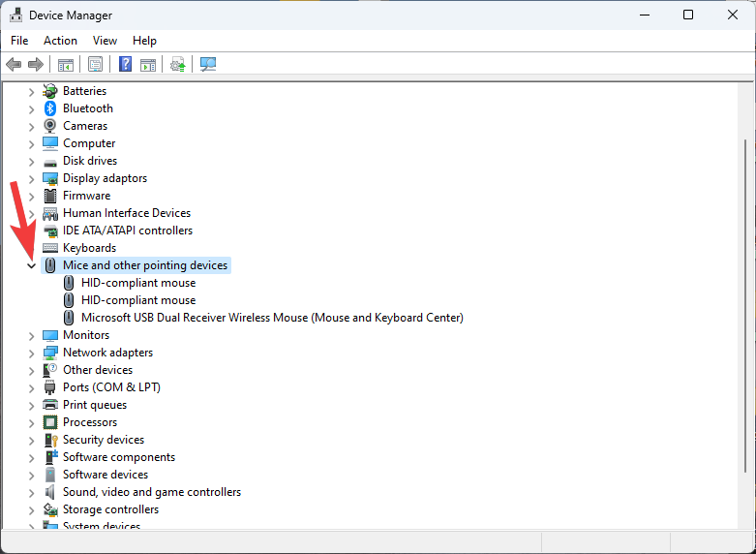Select the 'Storage controllers' label text

[111, 509]
